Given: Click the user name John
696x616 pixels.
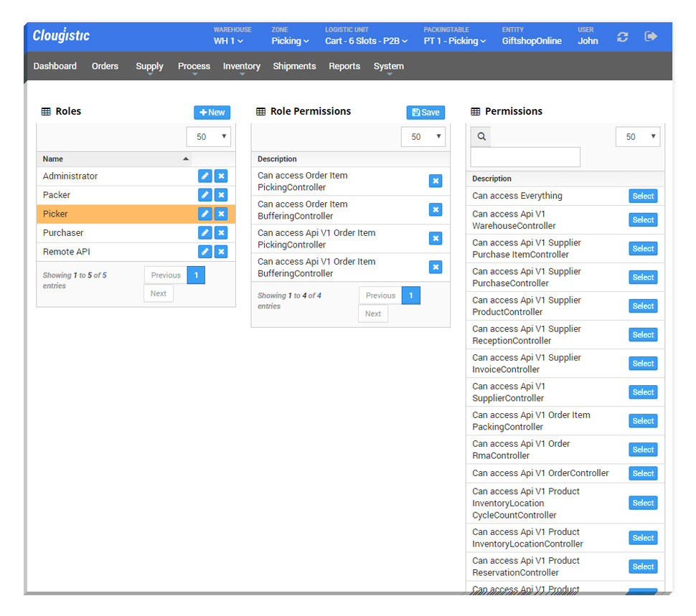Looking at the screenshot, I should point(588,41).
